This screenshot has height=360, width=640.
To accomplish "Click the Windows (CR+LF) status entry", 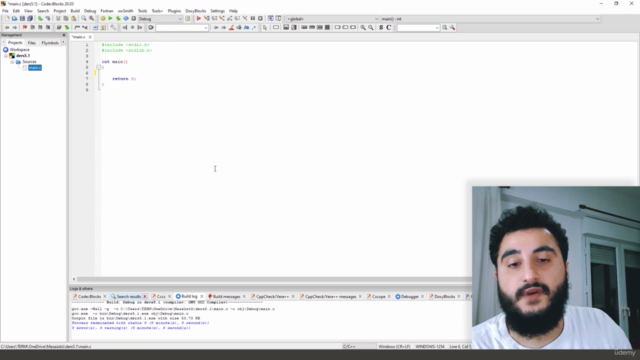I will click(394, 347).
